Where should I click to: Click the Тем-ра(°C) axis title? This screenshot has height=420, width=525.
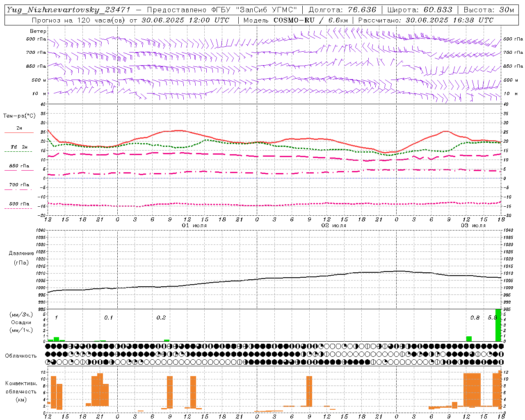[x=19, y=116]
